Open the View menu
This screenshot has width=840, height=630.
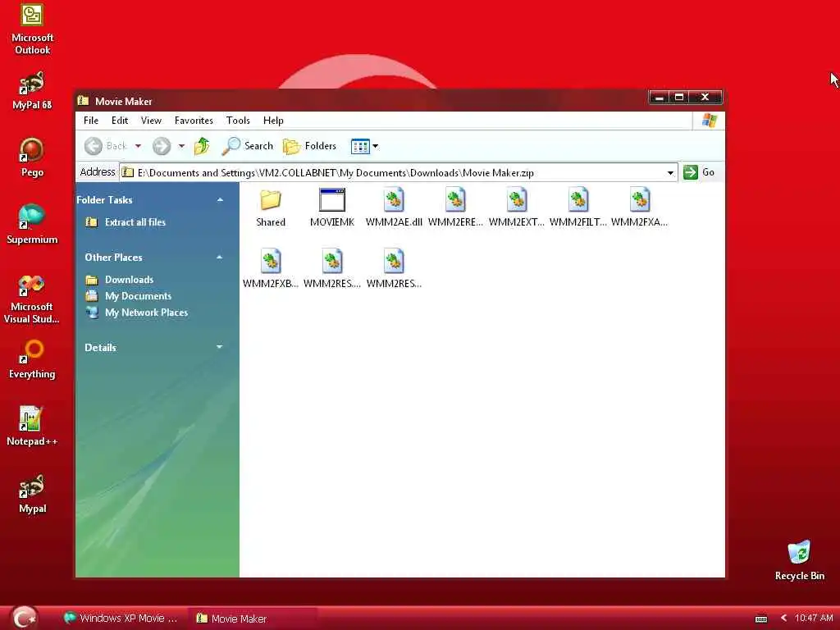(x=151, y=121)
